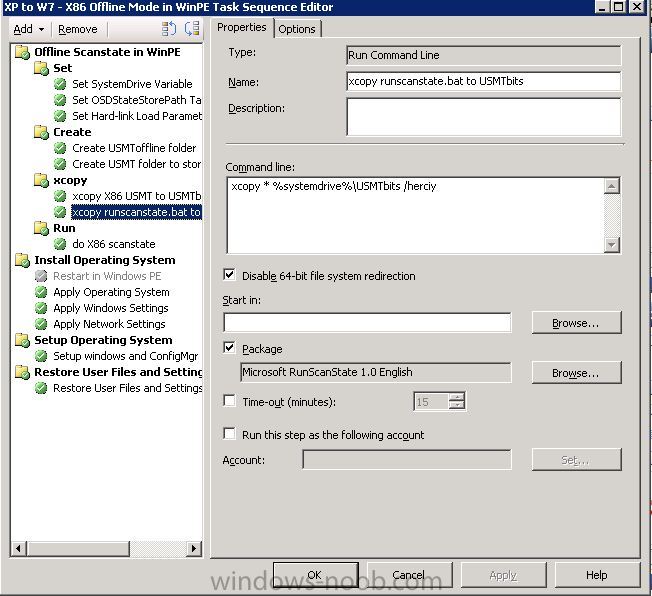Screen dimensions: 652x596
Task: Click the check icon beside Create USMT folder to store
Action: point(60,164)
